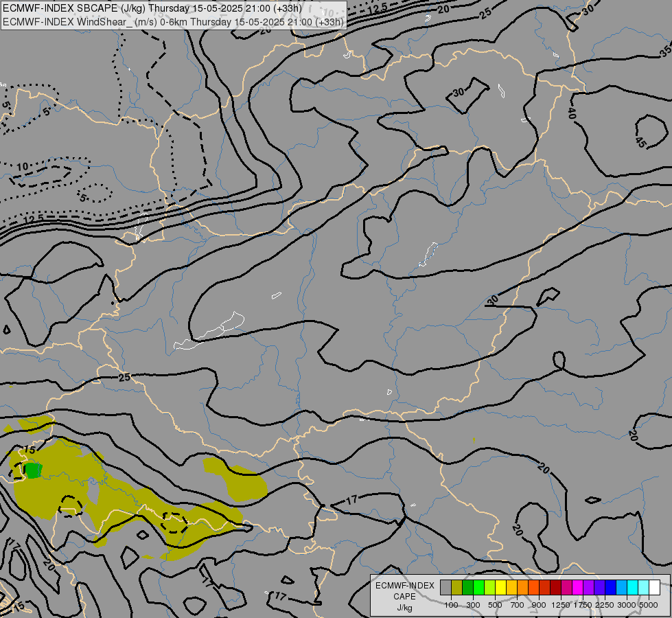The width and height of the screenshot is (672, 618).
Task: Click the small dark green CAPE patch on map
Action: pos(33,470)
